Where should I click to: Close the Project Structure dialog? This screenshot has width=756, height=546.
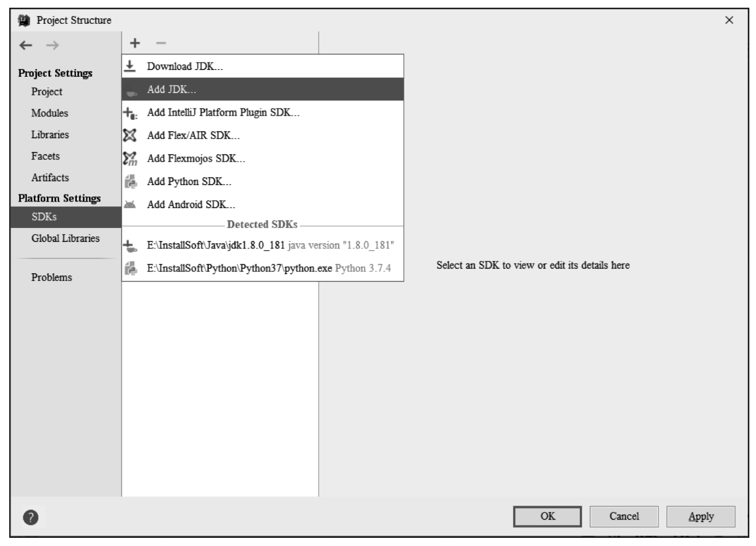(729, 20)
